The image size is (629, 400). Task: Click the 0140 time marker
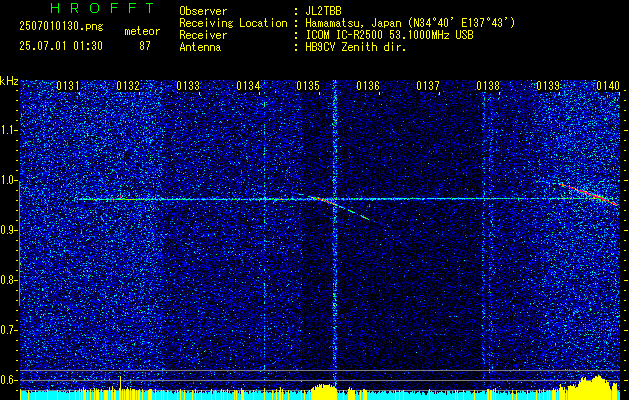coord(608,86)
